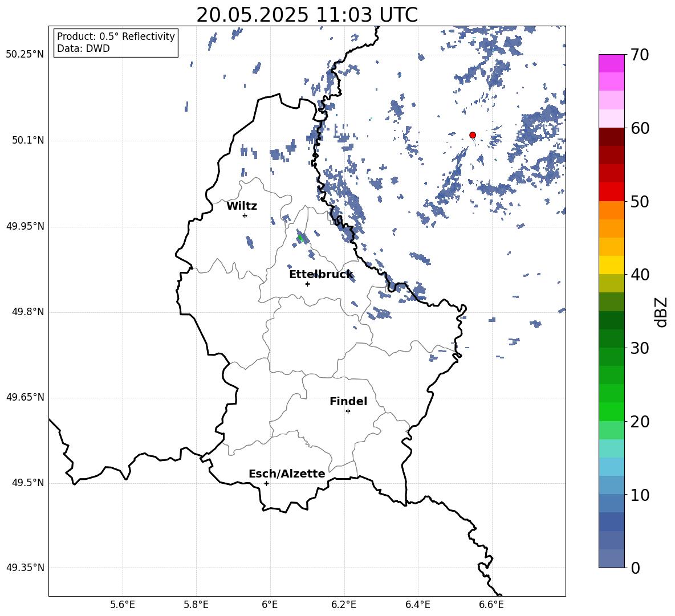675x616 pixels.
Task: Click the 49.8°N latitude tick label
Action: click(x=28, y=312)
